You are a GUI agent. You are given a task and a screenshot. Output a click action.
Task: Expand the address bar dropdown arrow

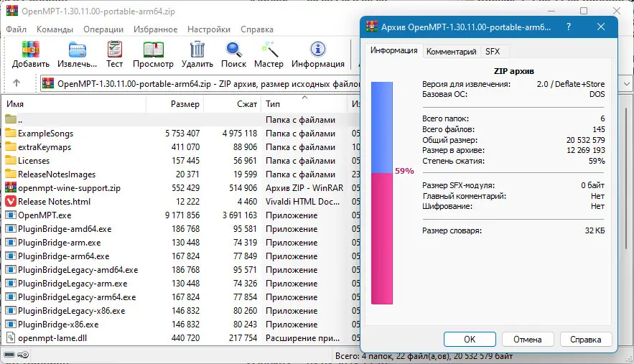[626, 84]
